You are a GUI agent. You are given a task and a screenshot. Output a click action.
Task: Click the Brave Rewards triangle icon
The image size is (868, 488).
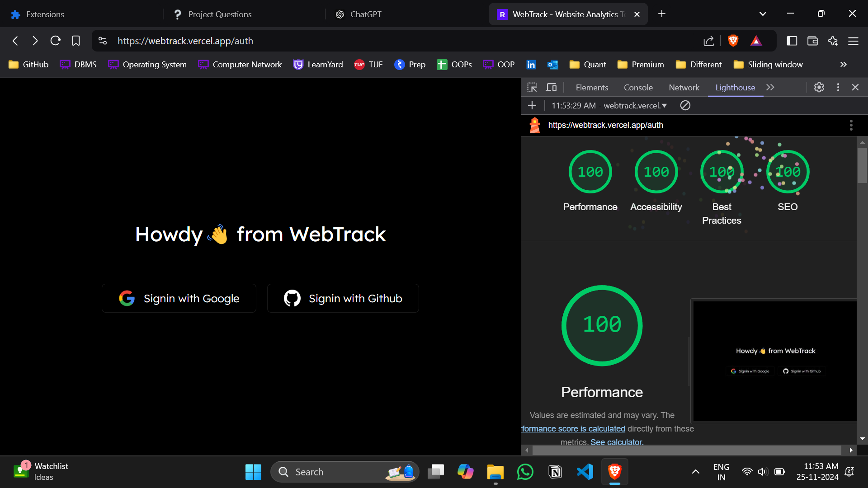[x=756, y=41]
